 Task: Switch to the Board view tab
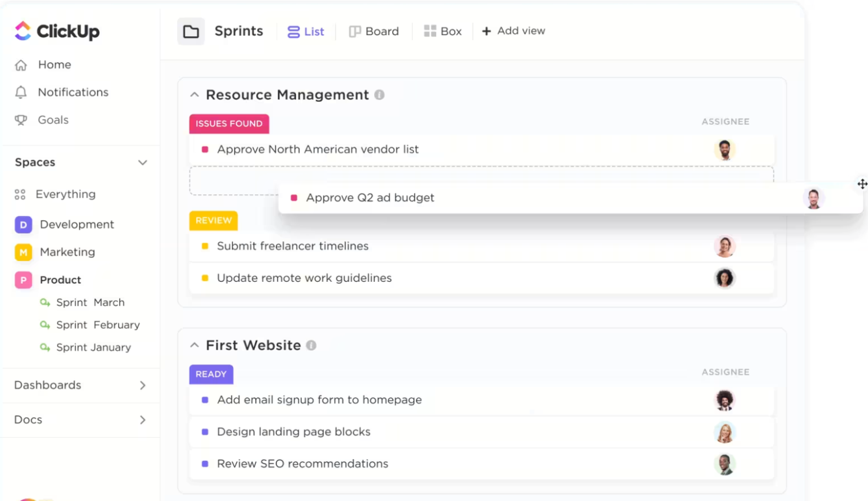click(x=374, y=32)
